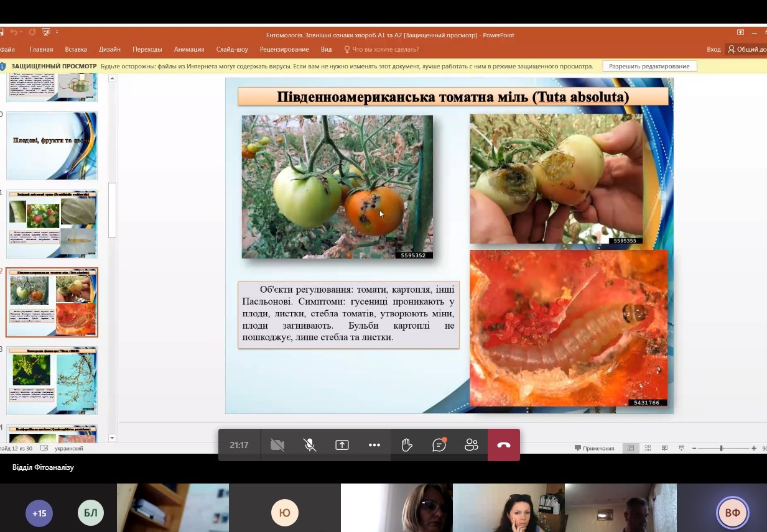Select the thrips slide thumbnail with apple photos
The width and height of the screenshot is (767, 532).
click(x=52, y=224)
